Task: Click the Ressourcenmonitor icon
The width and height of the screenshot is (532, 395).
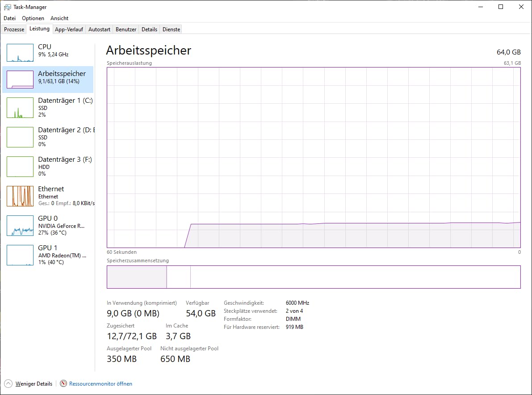Action: click(63, 383)
